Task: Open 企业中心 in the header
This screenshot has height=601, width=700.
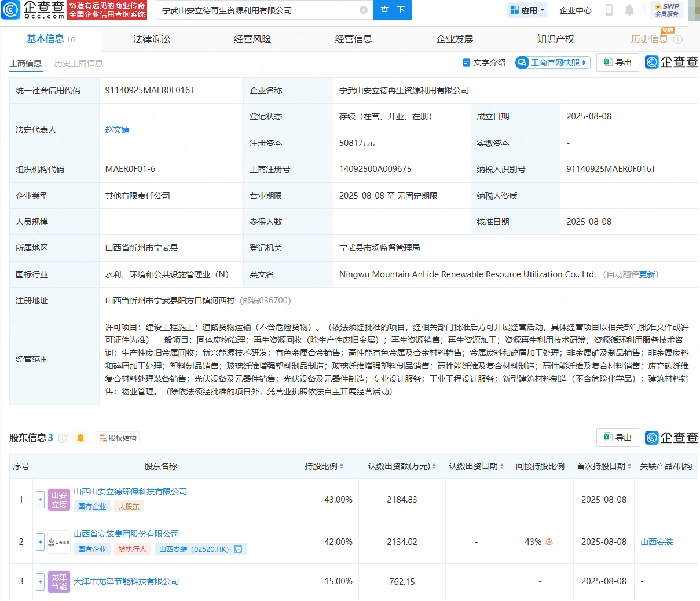Action: point(576,10)
